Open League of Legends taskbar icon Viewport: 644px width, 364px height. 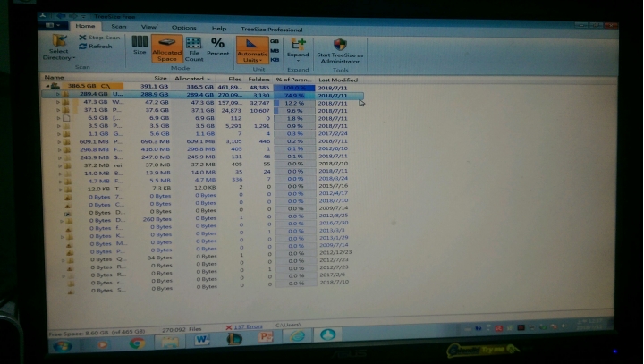(233, 339)
